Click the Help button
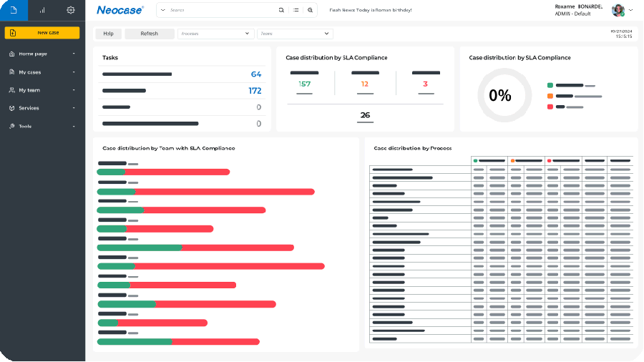644x362 pixels. (109, 34)
